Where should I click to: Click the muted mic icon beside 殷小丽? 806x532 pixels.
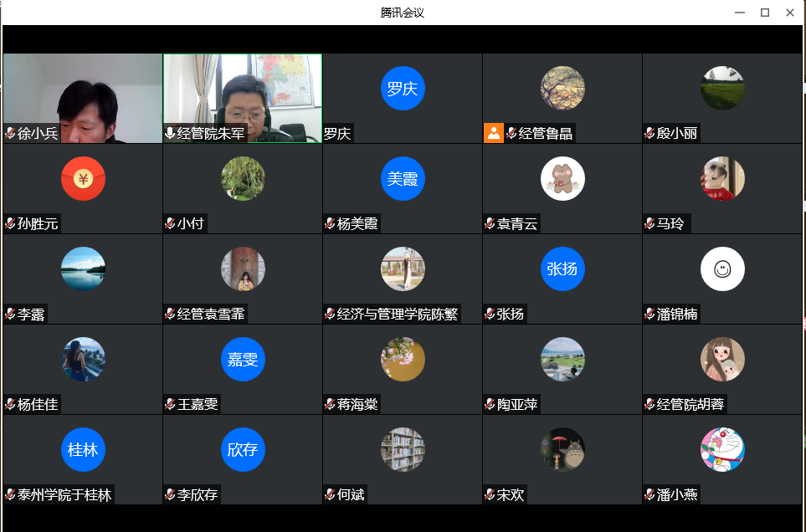(x=649, y=134)
